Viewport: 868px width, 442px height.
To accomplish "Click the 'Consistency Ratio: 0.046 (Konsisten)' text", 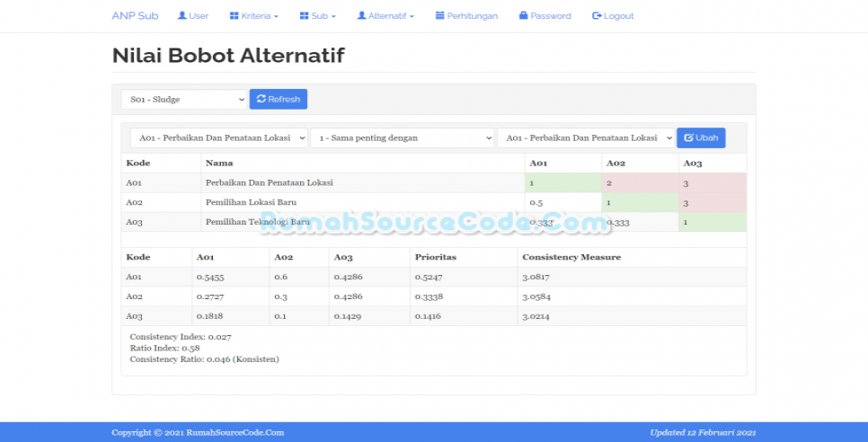I will 204,359.
